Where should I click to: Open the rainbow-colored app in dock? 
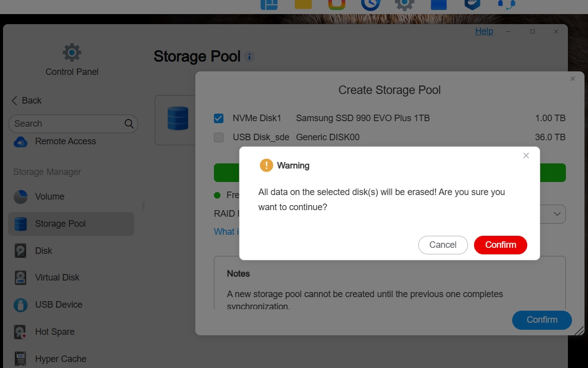(x=337, y=4)
